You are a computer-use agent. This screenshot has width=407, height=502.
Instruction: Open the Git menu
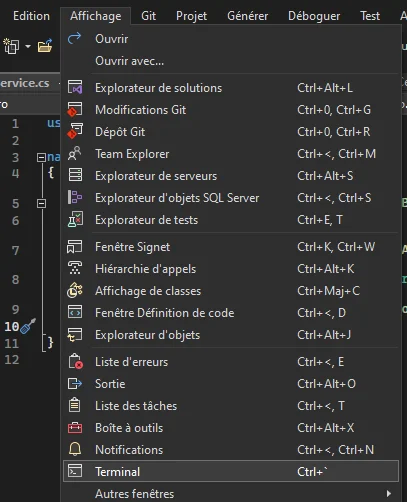click(x=148, y=16)
